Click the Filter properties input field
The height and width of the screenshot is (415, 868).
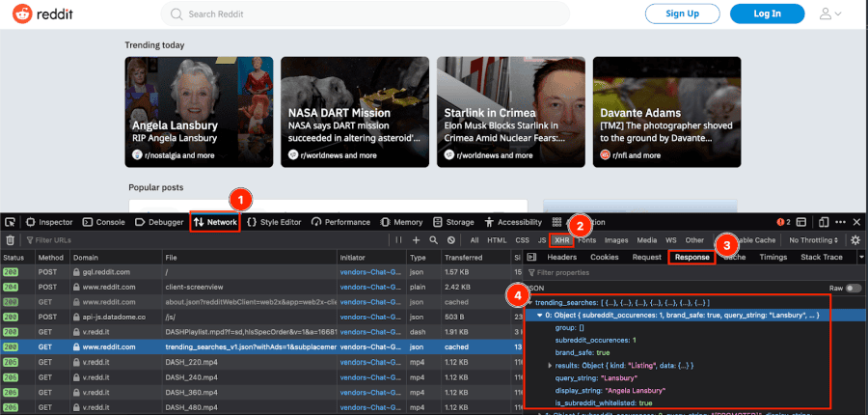[694, 272]
